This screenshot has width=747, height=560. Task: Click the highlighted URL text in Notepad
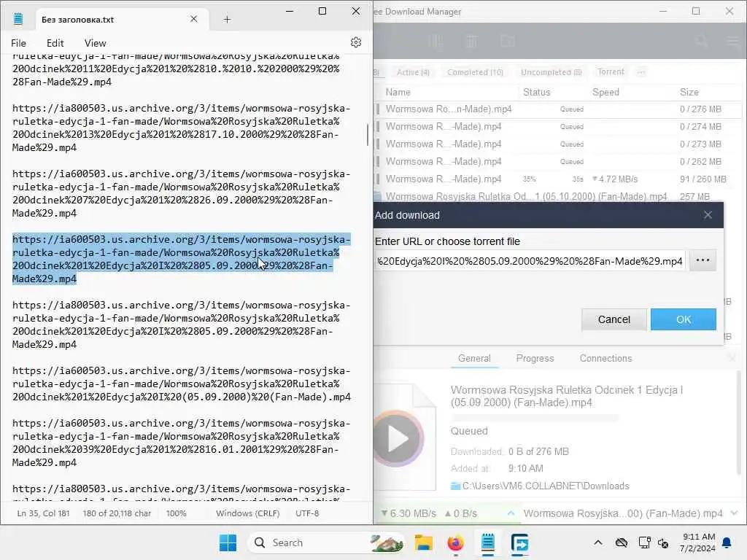point(181,259)
